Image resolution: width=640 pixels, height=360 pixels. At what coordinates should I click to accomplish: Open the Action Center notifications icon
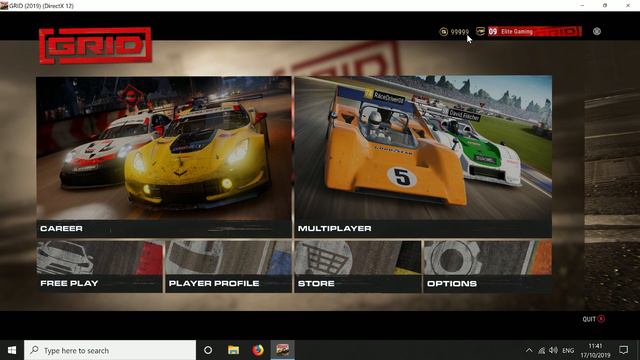(623, 350)
